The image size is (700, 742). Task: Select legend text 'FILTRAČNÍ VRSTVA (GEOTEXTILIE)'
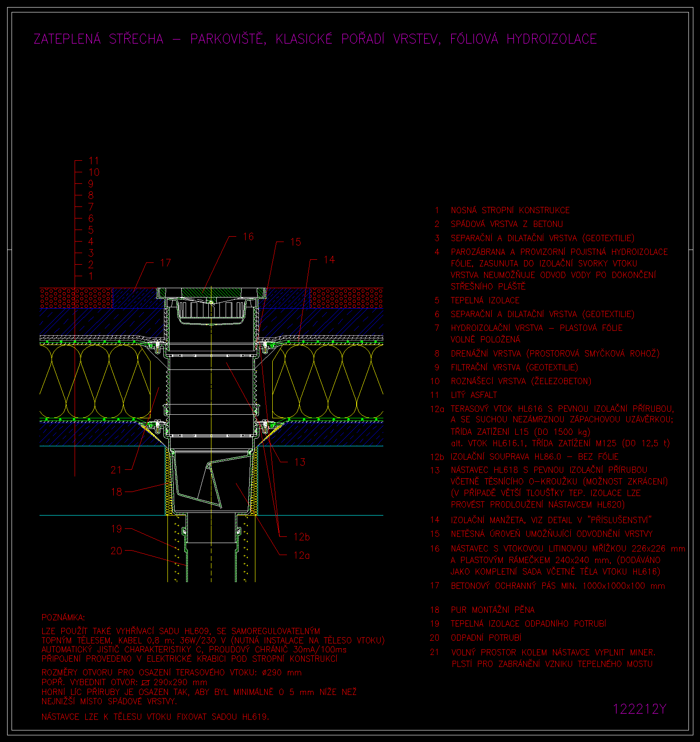point(514,367)
